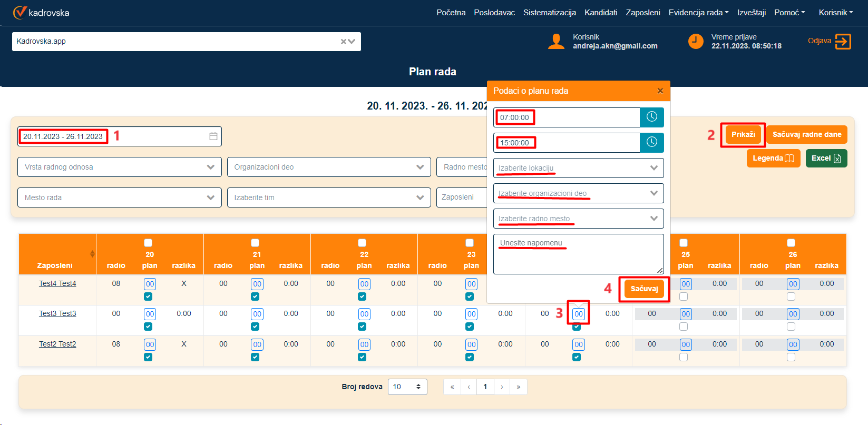868x425 pixels.
Task: Open the calendar icon in date range field
Action: pos(213,136)
